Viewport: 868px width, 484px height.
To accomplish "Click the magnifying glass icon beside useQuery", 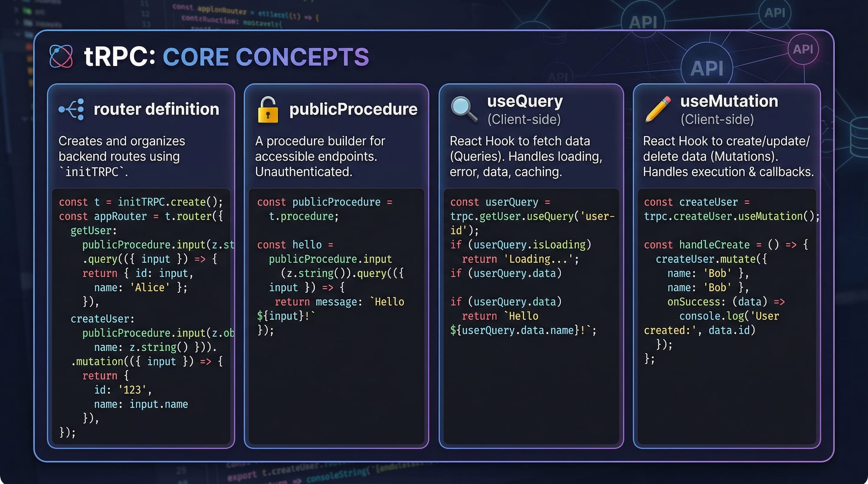I will (464, 109).
